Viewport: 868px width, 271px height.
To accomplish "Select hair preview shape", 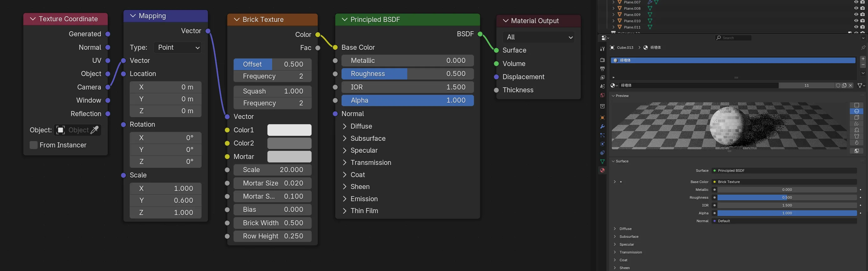I will pyautogui.click(x=856, y=124).
